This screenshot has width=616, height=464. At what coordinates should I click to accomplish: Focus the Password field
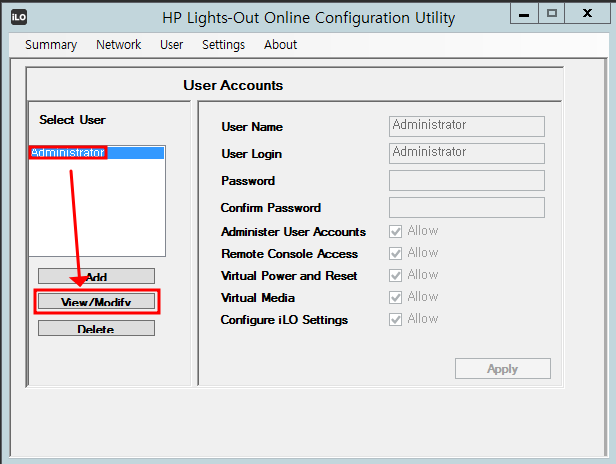(x=467, y=180)
